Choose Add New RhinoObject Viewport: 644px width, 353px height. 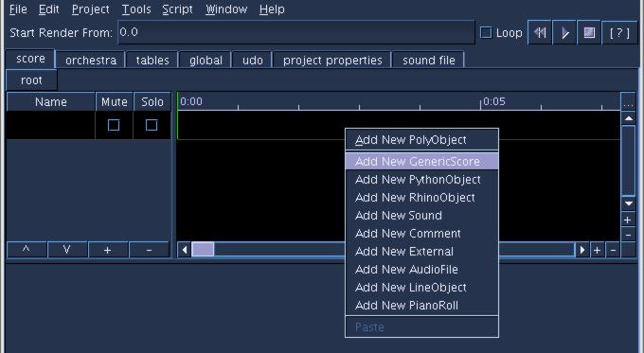click(421, 198)
